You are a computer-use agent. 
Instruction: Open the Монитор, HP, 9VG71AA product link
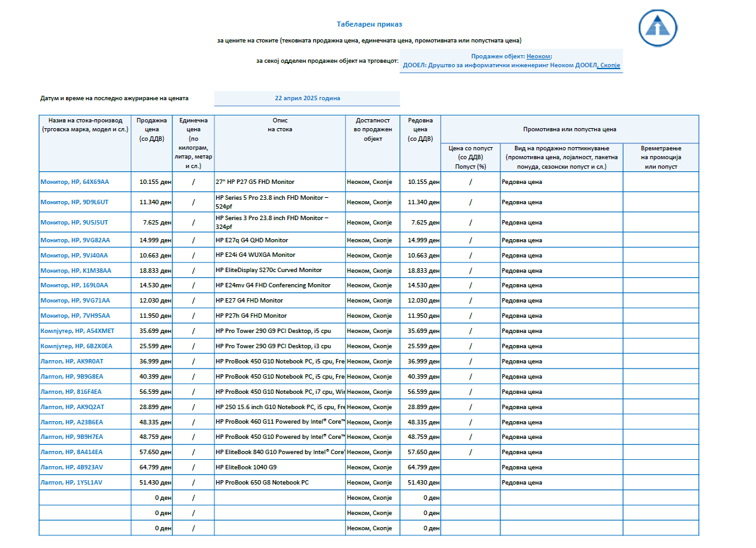pos(75,300)
